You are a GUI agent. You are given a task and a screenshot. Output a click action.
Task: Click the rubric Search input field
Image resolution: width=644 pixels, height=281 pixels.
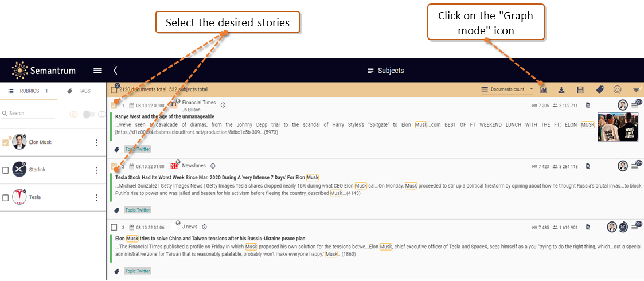pyautogui.click(x=28, y=114)
